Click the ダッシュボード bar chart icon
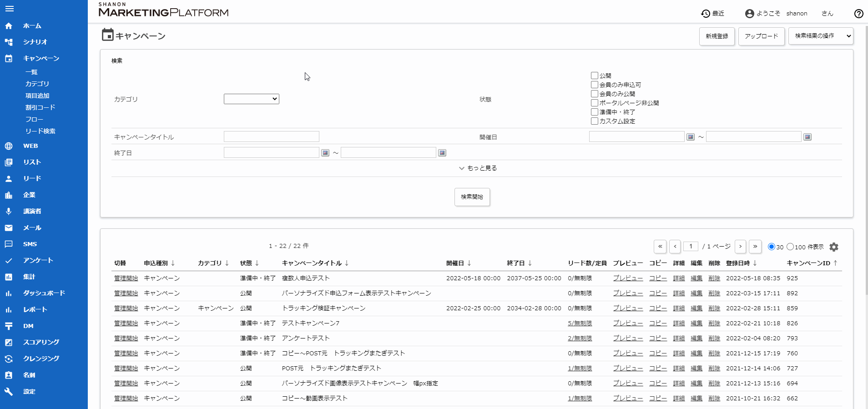The width and height of the screenshot is (868, 409). [9, 293]
